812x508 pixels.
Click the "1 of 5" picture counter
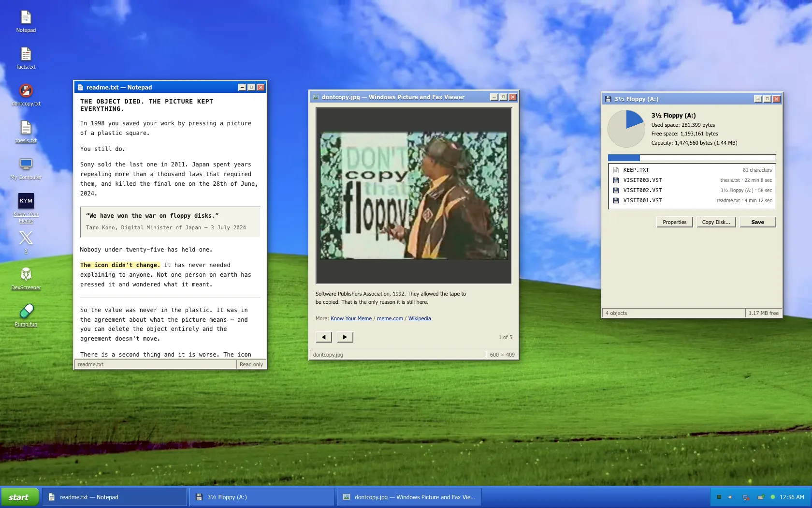506,338
